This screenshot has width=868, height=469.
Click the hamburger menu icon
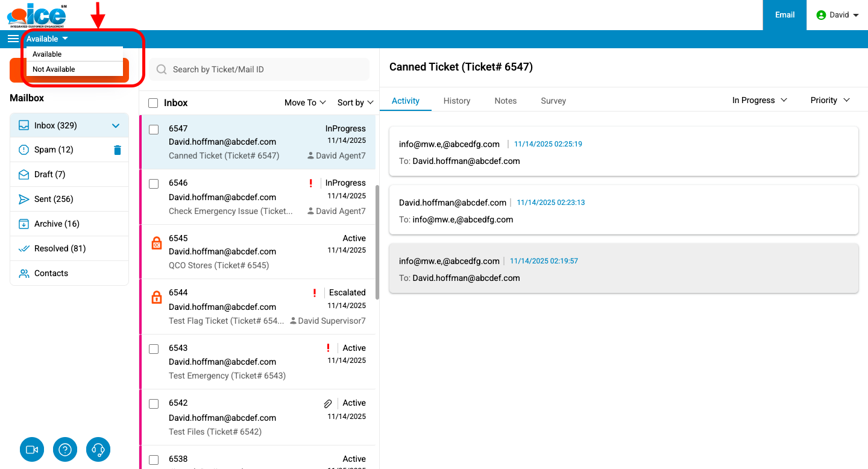point(13,39)
